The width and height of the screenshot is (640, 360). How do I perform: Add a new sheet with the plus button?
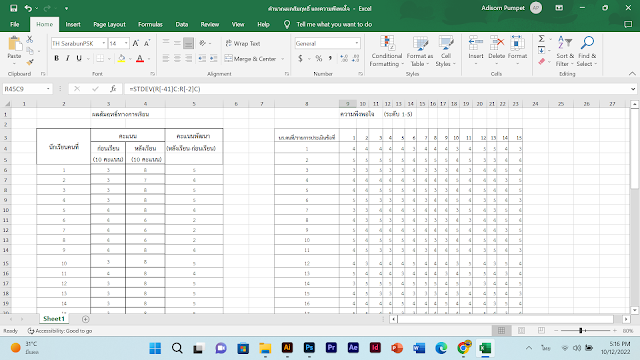point(85,319)
